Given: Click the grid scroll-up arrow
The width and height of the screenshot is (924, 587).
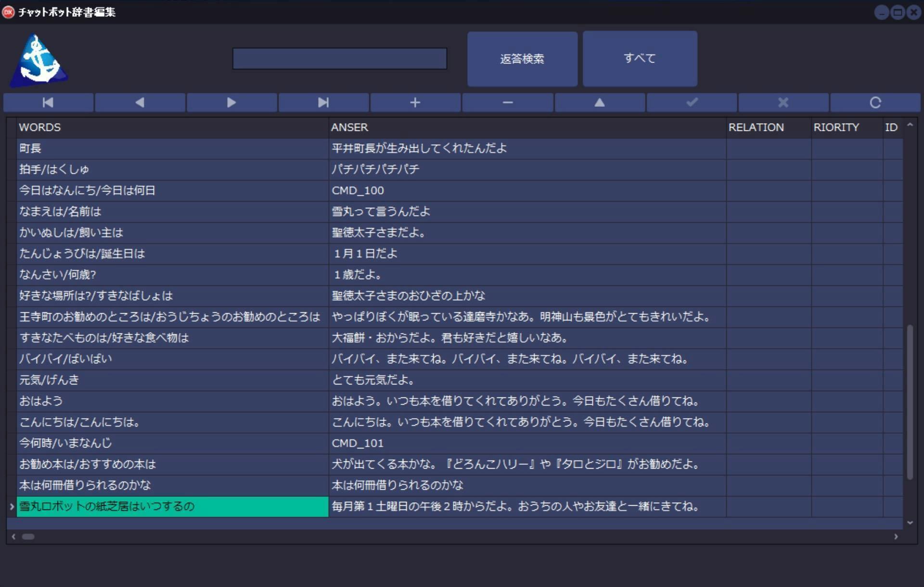Looking at the screenshot, I should pos(910,125).
